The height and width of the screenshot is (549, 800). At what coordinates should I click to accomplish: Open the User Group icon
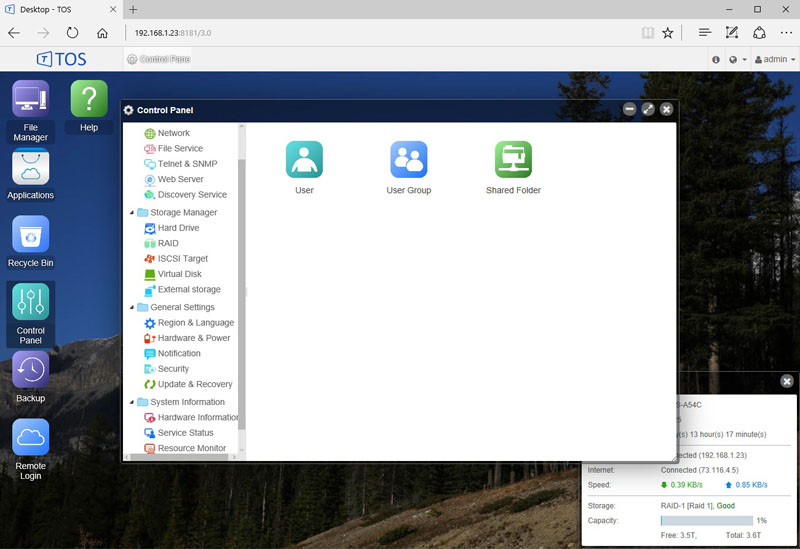(408, 160)
